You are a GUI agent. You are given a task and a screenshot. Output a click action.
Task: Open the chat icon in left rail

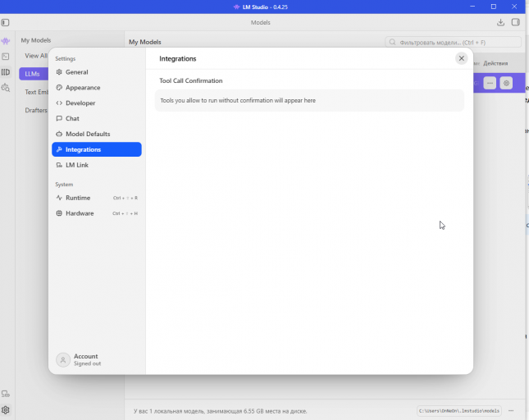pyautogui.click(x=6, y=41)
